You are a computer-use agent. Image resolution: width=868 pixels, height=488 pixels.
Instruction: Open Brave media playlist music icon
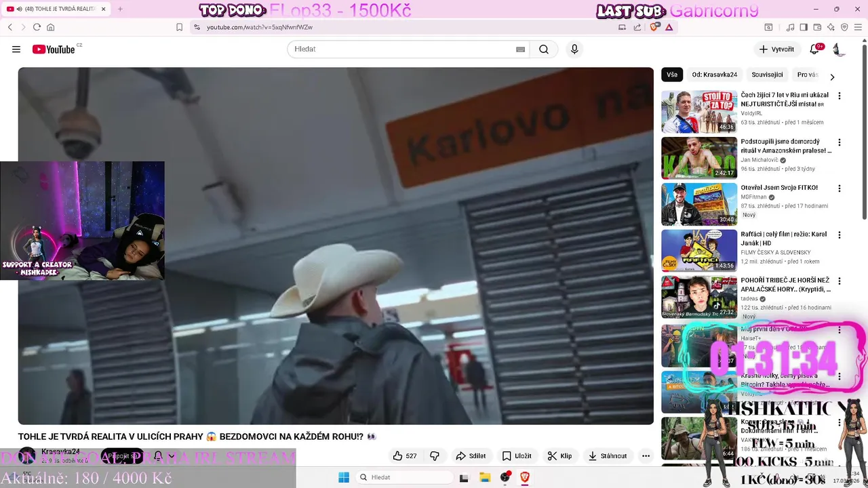(790, 27)
